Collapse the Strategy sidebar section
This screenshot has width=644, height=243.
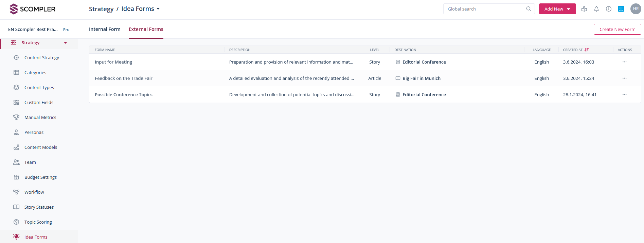[65, 43]
